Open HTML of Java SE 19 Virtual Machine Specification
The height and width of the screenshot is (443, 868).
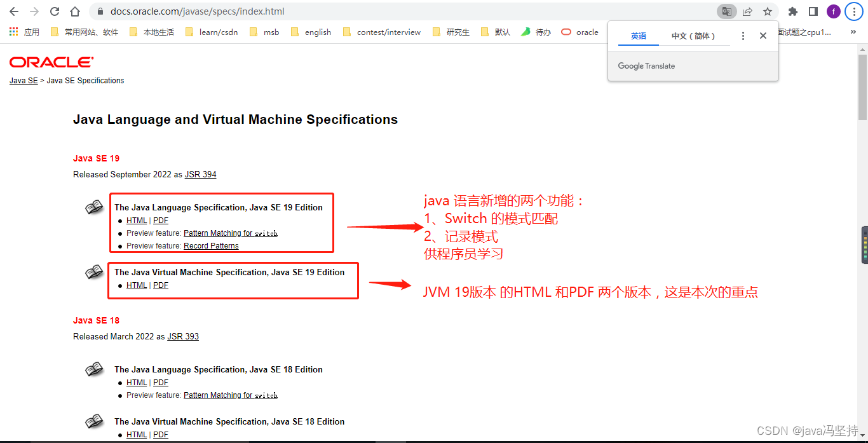click(137, 285)
